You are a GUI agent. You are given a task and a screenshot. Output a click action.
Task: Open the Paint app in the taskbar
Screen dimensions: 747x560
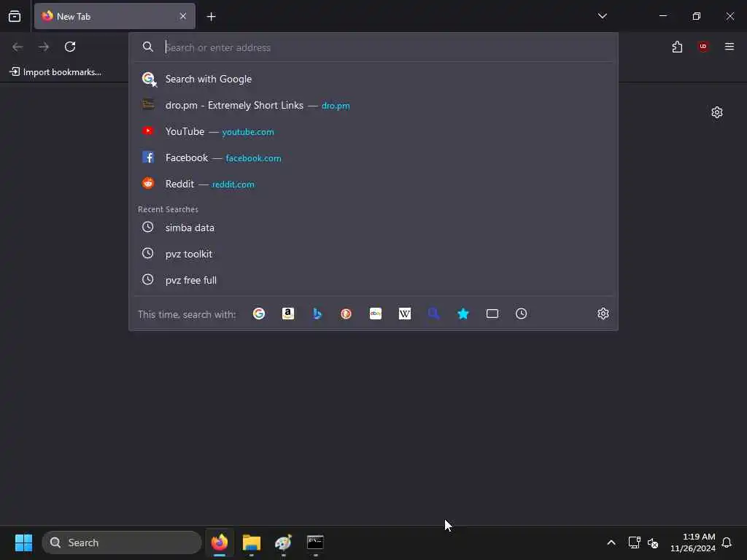click(284, 542)
